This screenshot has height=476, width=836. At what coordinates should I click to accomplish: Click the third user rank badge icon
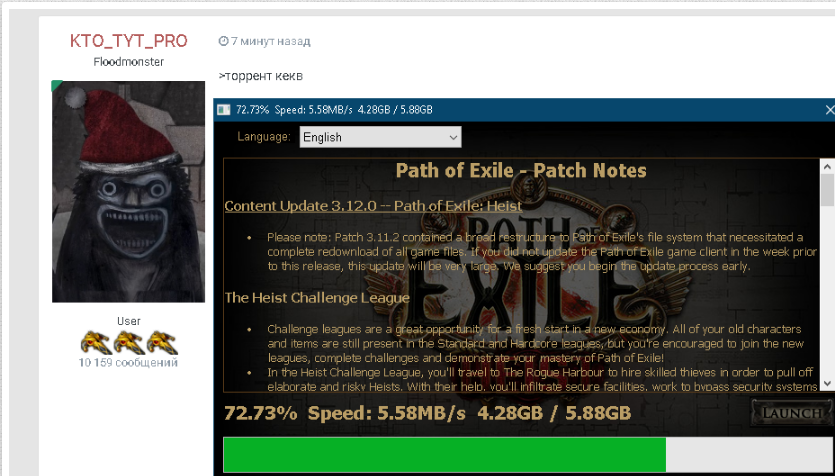[x=162, y=342]
